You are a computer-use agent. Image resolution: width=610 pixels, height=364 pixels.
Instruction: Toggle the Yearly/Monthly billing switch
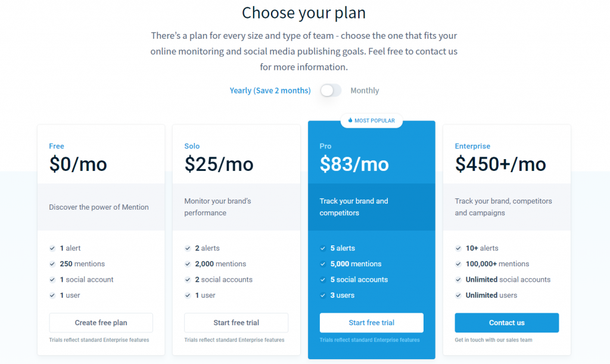click(331, 91)
